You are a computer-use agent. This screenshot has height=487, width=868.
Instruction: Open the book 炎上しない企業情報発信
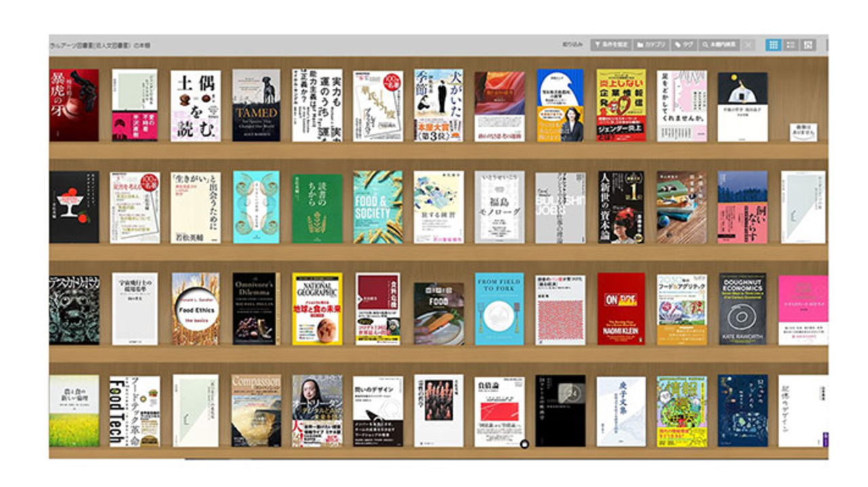(621, 105)
